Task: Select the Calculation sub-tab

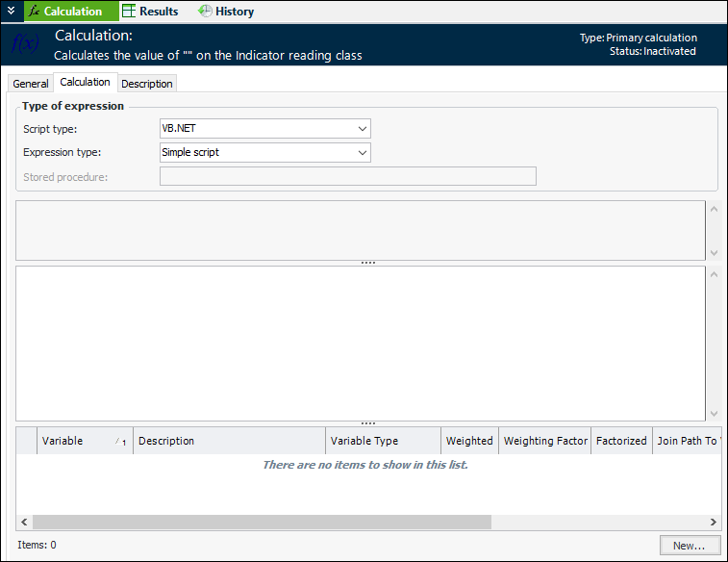Action: (85, 83)
